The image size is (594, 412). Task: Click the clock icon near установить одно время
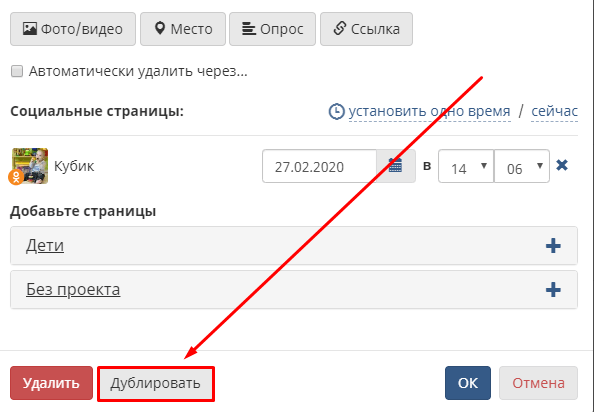pyautogui.click(x=336, y=112)
